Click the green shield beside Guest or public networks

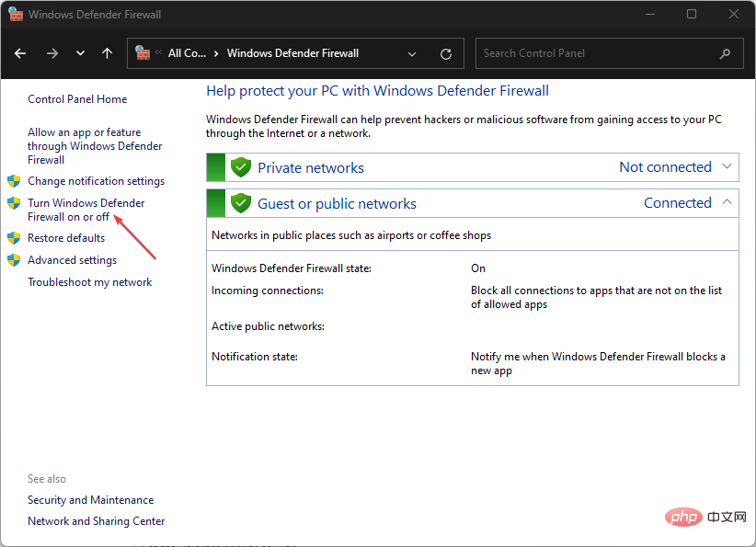point(241,203)
